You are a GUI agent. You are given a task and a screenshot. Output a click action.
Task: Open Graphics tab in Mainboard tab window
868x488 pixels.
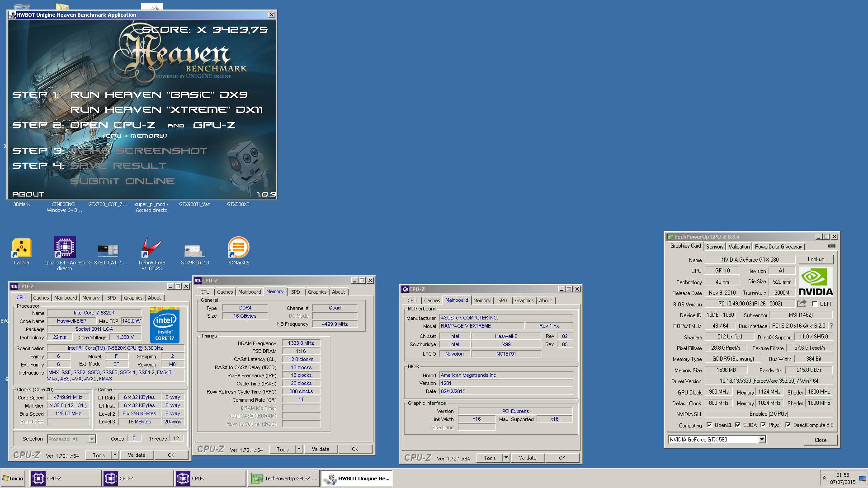tap(524, 300)
